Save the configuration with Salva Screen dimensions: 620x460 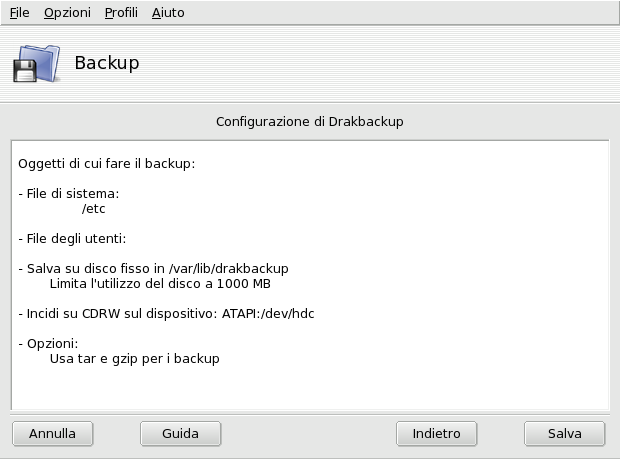564,434
